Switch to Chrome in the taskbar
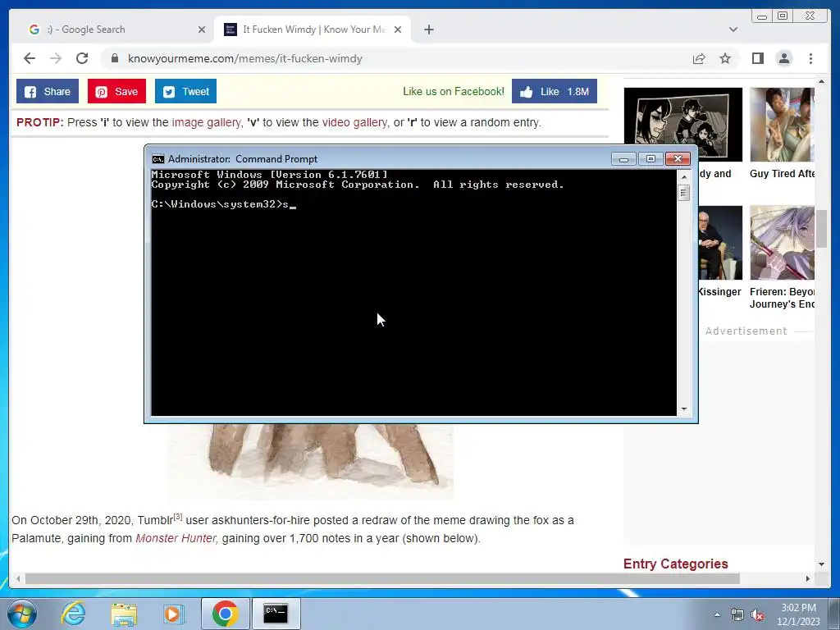This screenshot has width=840, height=630. [x=225, y=614]
